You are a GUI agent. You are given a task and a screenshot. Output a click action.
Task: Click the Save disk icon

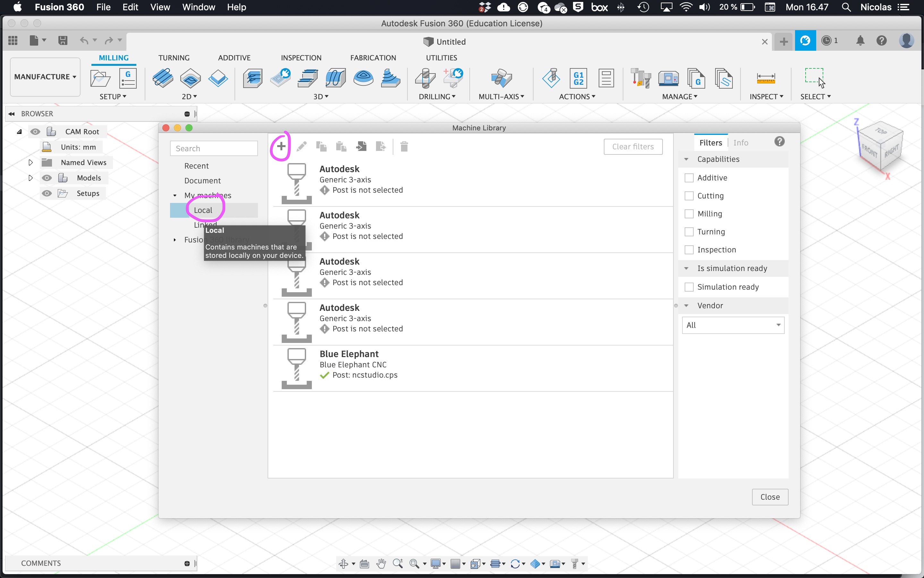63,40
